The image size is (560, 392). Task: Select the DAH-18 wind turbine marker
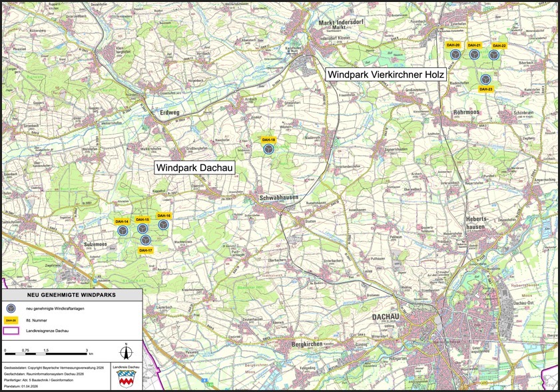(x=268, y=150)
